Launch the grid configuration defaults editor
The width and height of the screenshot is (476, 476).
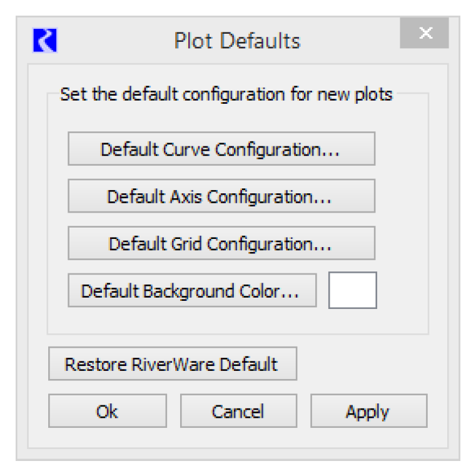(x=221, y=243)
